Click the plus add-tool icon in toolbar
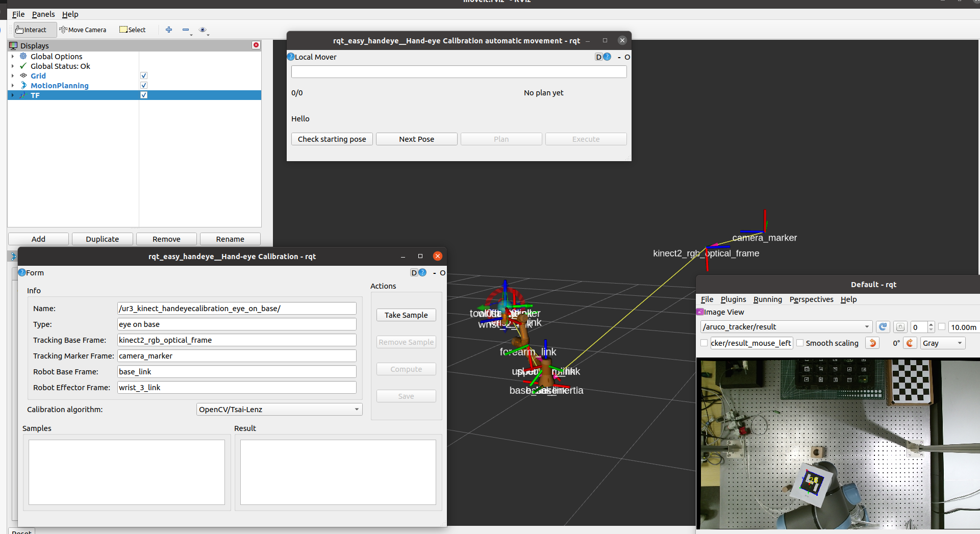 point(169,30)
